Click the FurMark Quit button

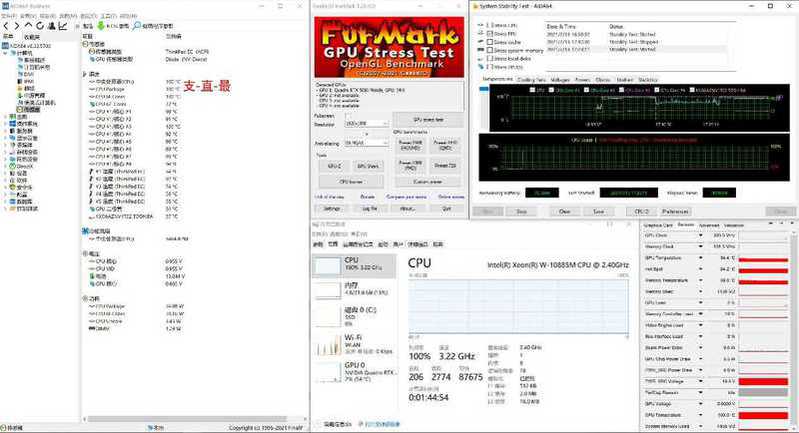pyautogui.click(x=446, y=208)
